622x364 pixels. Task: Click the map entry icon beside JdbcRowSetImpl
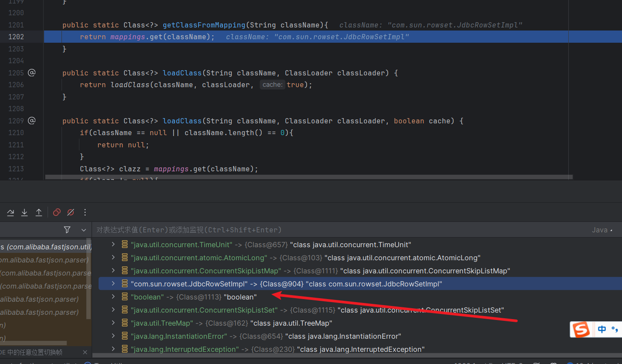tap(125, 284)
